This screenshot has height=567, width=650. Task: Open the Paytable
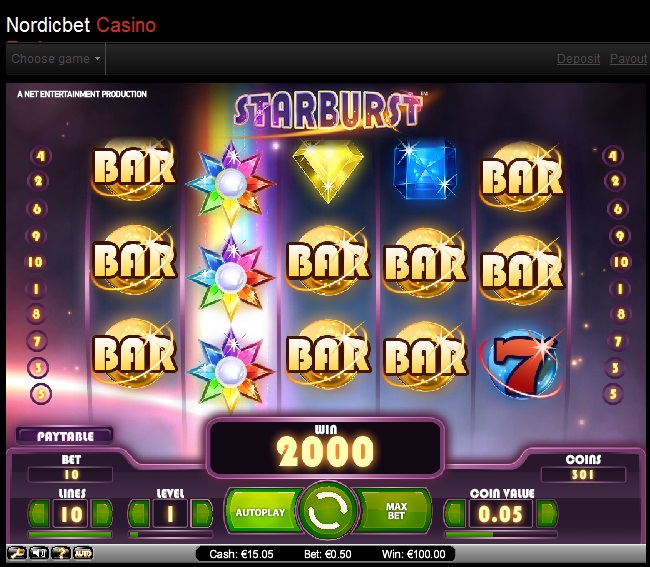65,436
